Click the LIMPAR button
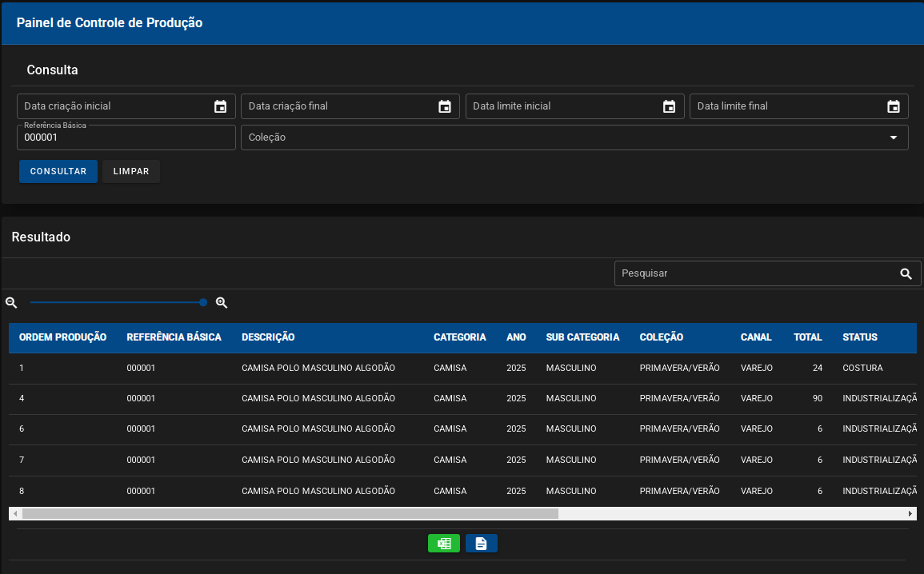 131,171
